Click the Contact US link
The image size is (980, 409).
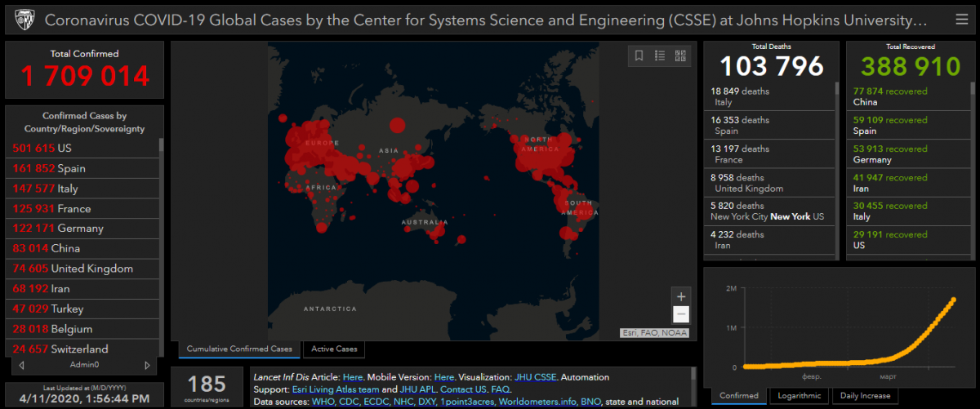[465, 389]
